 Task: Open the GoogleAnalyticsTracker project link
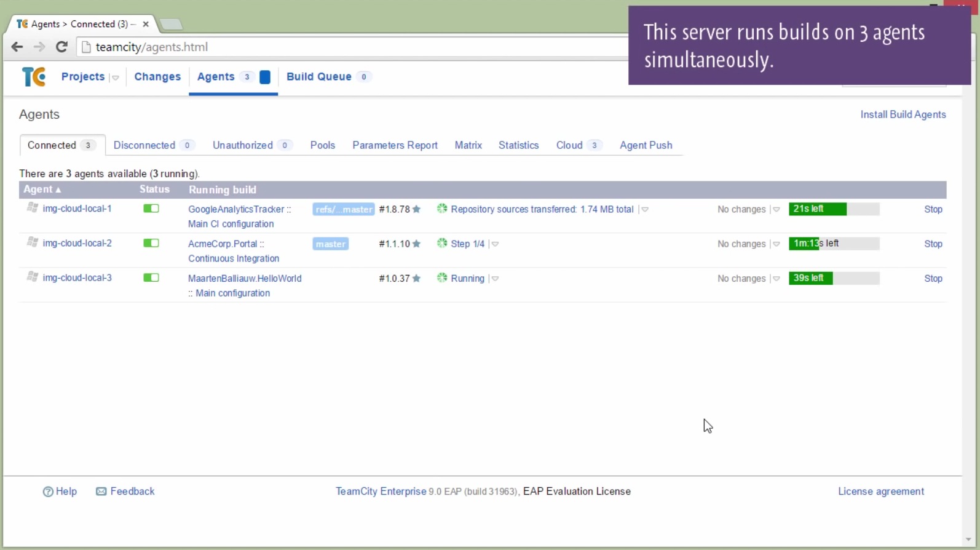236,209
